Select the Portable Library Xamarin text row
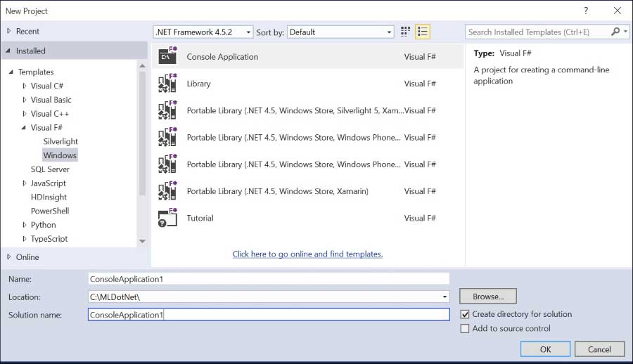The width and height of the screenshot is (633, 364). (x=277, y=191)
